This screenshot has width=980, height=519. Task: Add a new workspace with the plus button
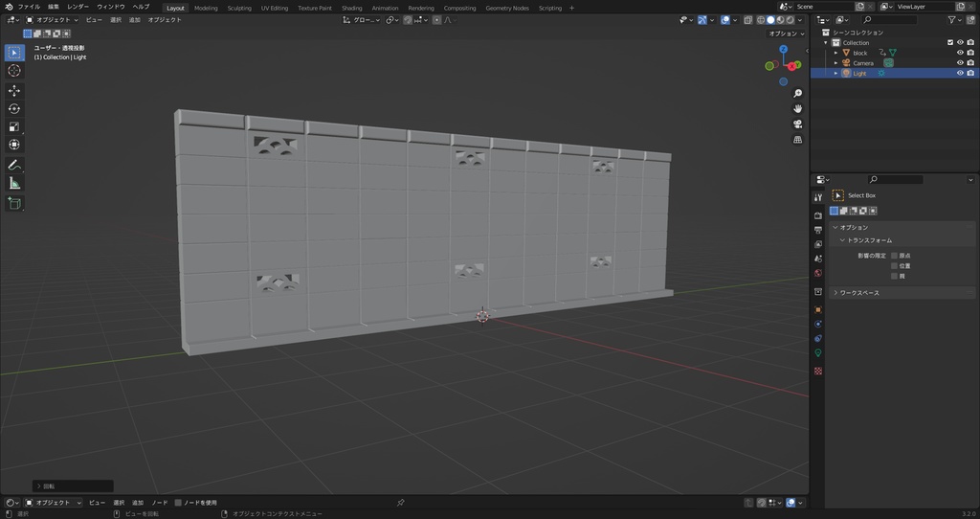[571, 8]
